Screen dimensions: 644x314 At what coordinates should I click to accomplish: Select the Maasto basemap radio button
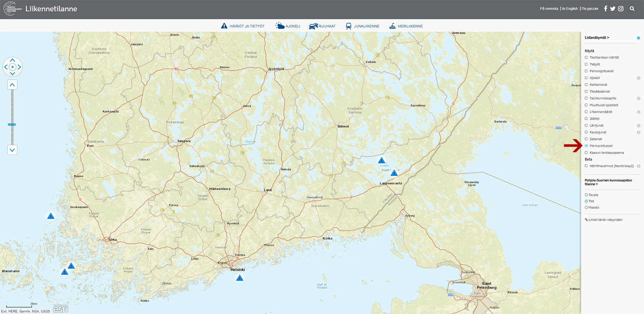pos(586,208)
